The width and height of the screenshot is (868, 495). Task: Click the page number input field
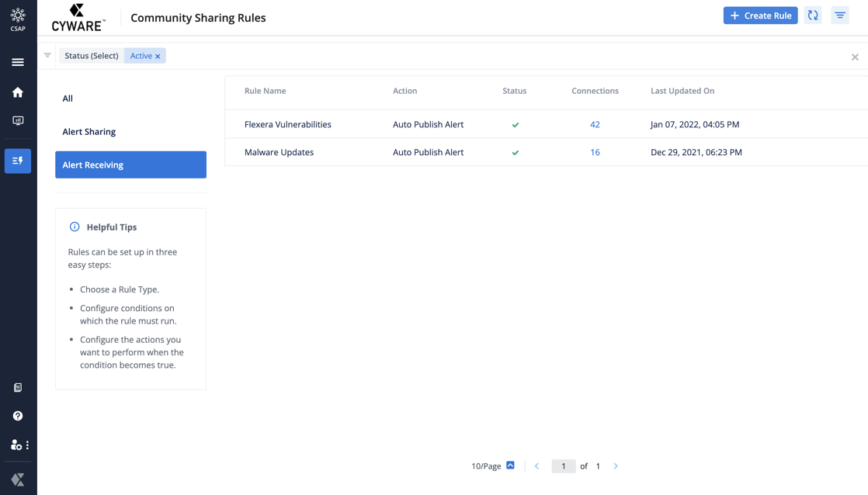pyautogui.click(x=564, y=466)
